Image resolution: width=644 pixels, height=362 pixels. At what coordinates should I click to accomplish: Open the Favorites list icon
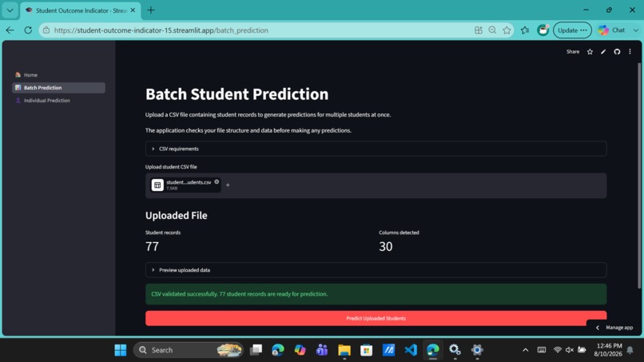click(x=525, y=30)
